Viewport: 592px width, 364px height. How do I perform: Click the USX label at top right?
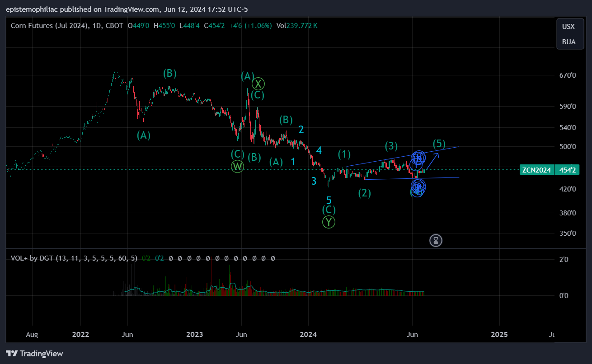coord(569,27)
